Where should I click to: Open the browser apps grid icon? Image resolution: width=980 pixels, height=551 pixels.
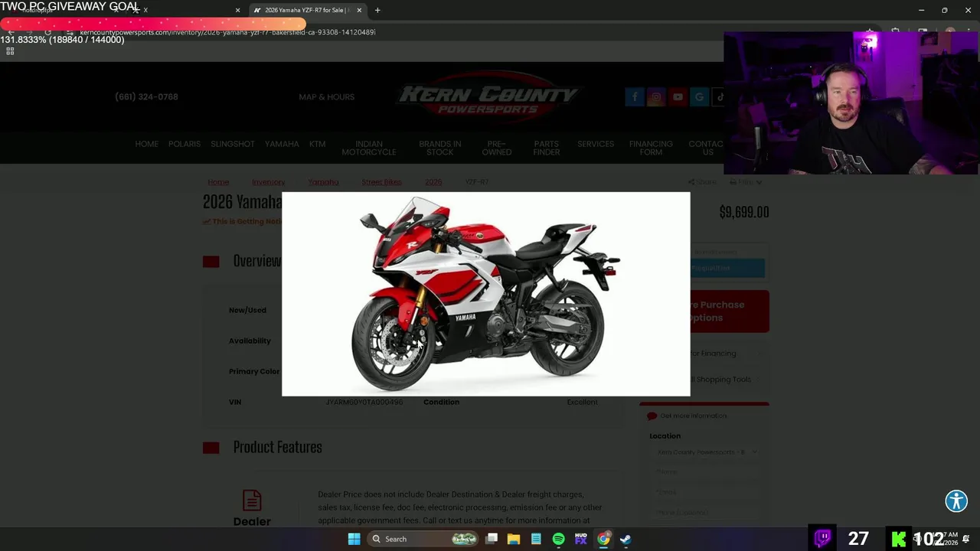[x=10, y=51]
